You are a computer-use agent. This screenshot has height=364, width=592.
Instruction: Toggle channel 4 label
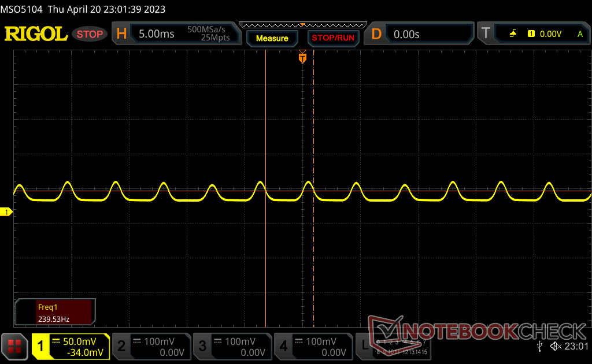tap(283, 346)
